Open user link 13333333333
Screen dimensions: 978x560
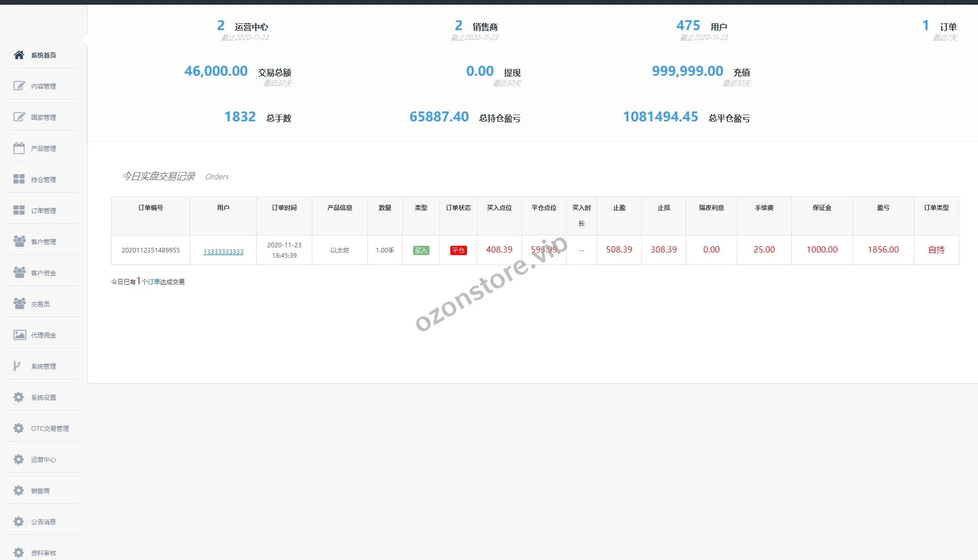[223, 252]
